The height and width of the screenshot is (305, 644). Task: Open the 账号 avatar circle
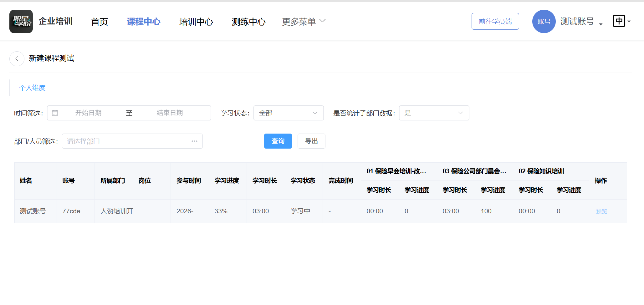coord(544,21)
